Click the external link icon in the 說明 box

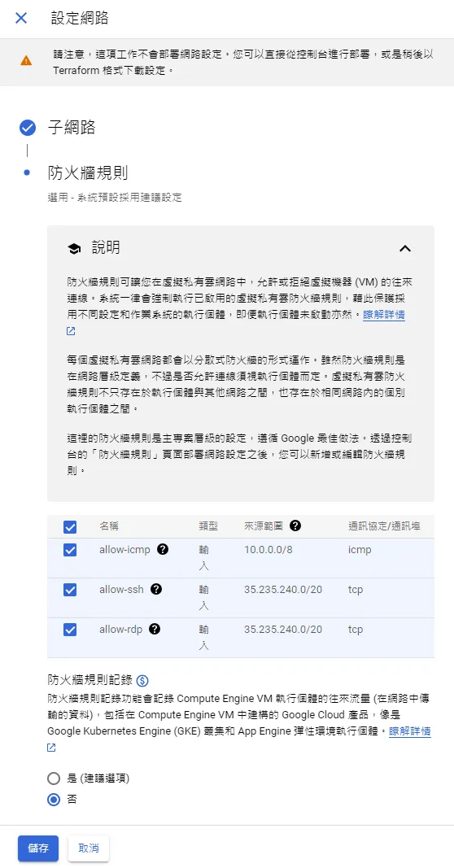point(70,332)
